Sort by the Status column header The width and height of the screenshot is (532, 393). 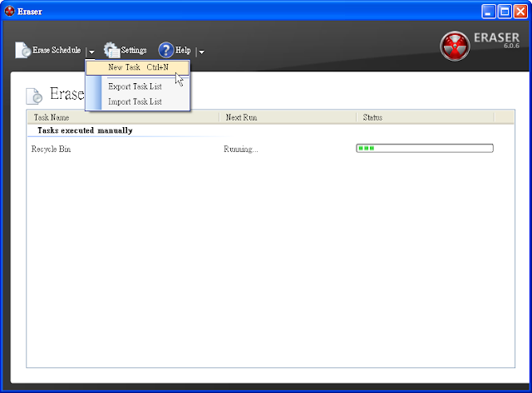click(426, 117)
